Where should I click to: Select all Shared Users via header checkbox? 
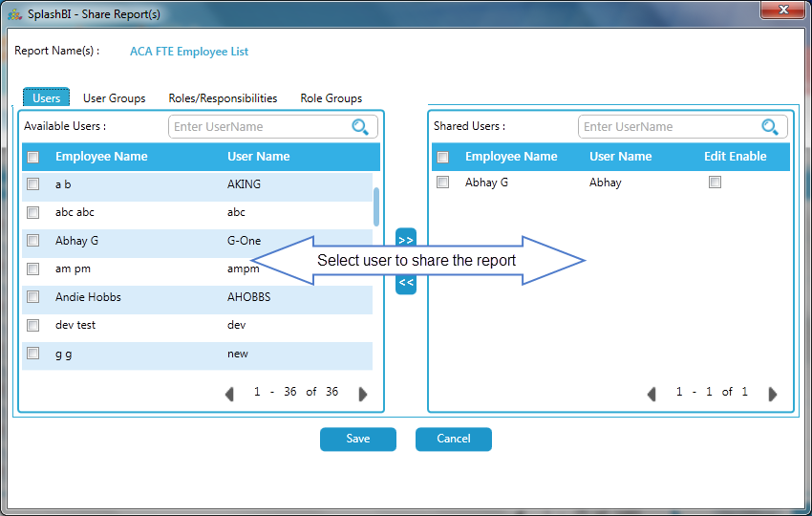(x=443, y=157)
